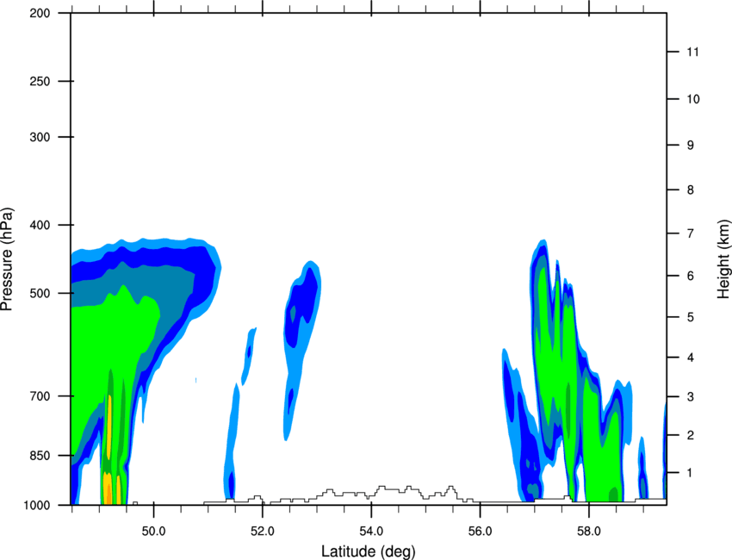Click latitude tick label 56.0
The width and height of the screenshot is (732, 560).
pyautogui.click(x=480, y=532)
